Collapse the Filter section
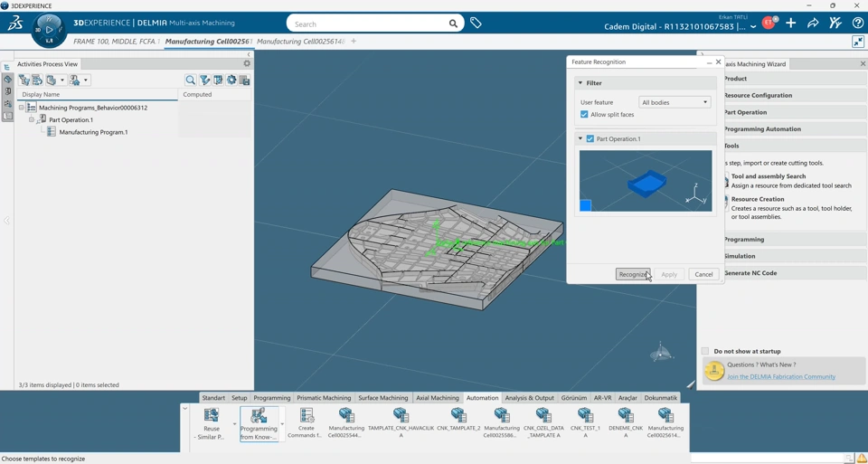 (580, 83)
